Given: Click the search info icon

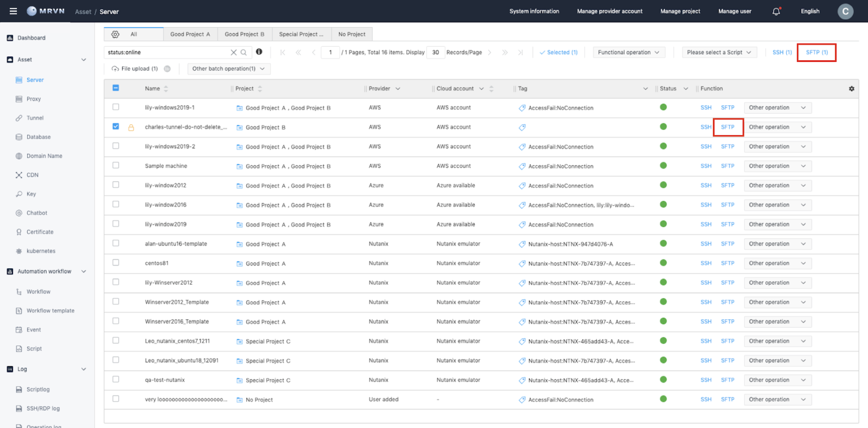Looking at the screenshot, I should (x=259, y=52).
